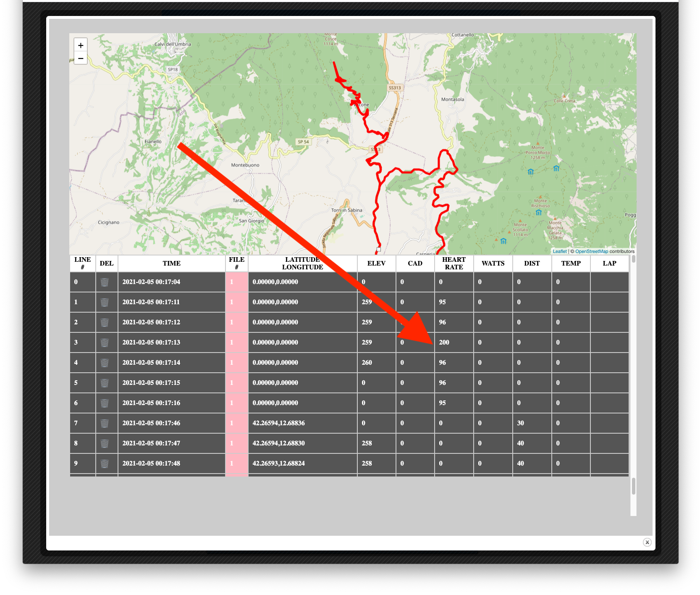Click the pink file number cell in line 5

(x=237, y=383)
